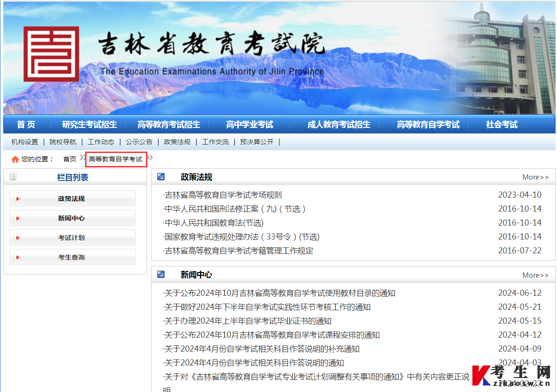Open 吉林省高等教育自学考试考籍管理工作规定 article

(239, 251)
